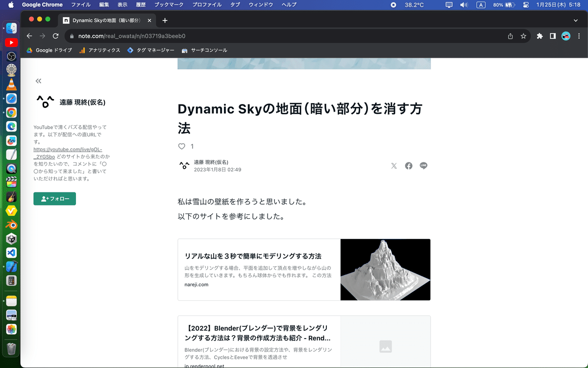This screenshot has width=588, height=368.
Task: Open the タグ マネージャー bookmark
Action: click(x=150, y=50)
